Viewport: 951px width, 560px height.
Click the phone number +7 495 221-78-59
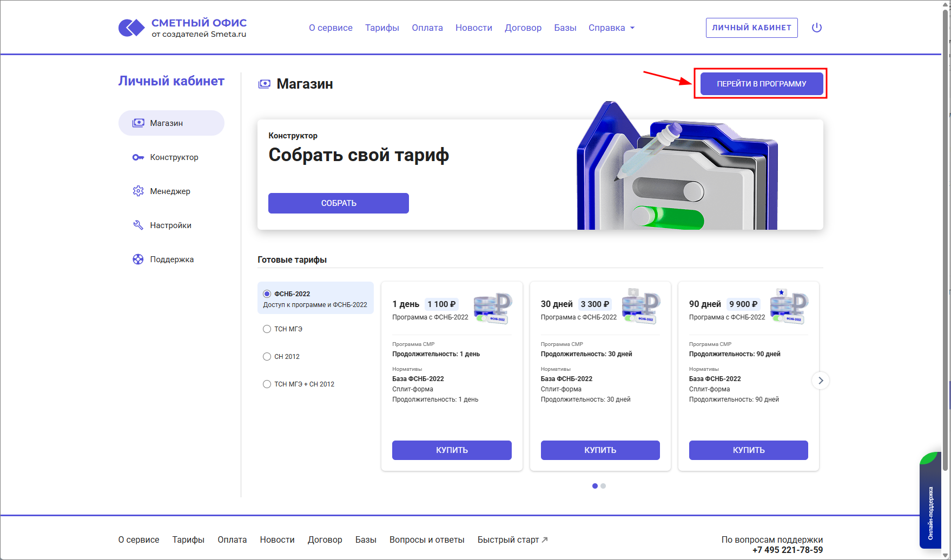pos(788,550)
